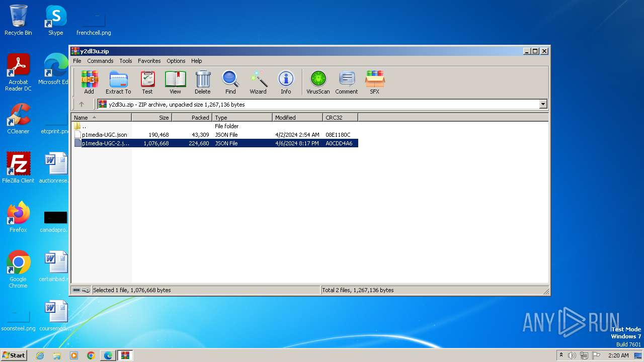Open the Help menu
644x362 pixels.
click(197, 61)
